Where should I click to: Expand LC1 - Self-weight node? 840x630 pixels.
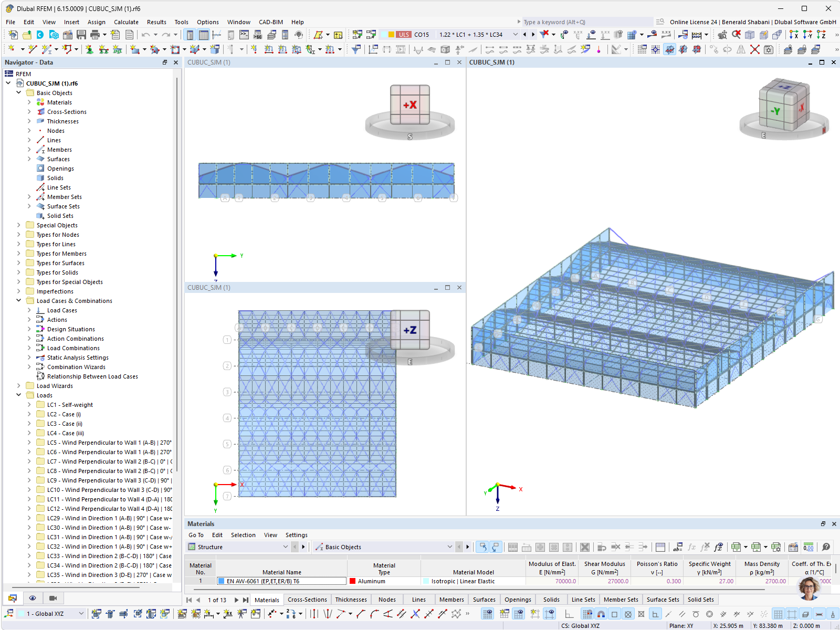click(29, 405)
